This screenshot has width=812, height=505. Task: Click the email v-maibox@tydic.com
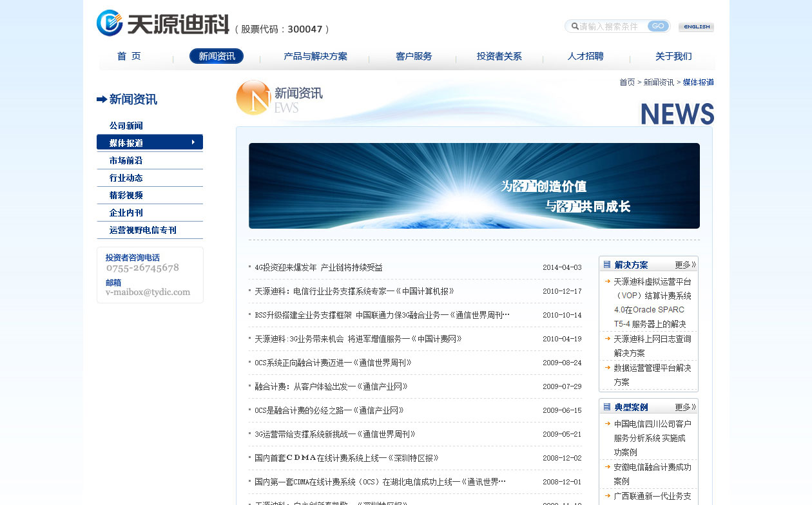[x=148, y=292]
